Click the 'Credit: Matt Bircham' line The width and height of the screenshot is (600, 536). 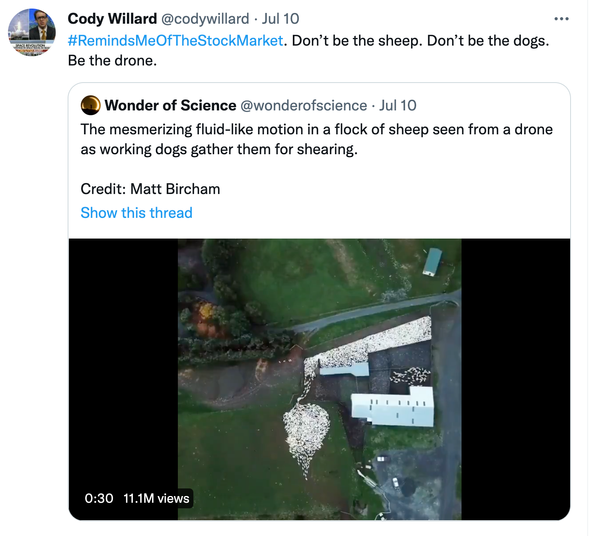click(150, 189)
